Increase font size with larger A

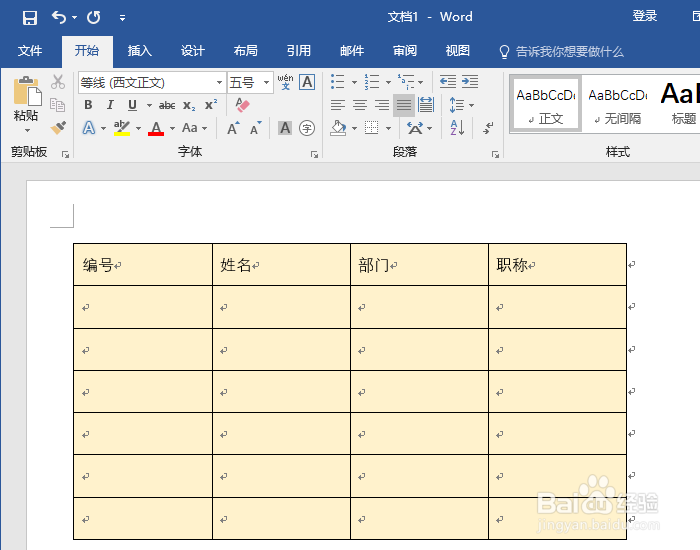tap(233, 129)
